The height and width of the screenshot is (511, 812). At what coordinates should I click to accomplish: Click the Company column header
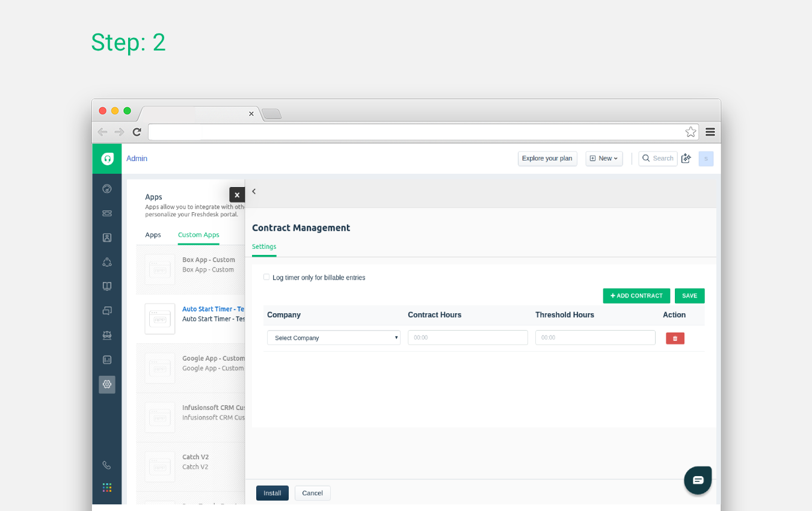pyautogui.click(x=284, y=315)
